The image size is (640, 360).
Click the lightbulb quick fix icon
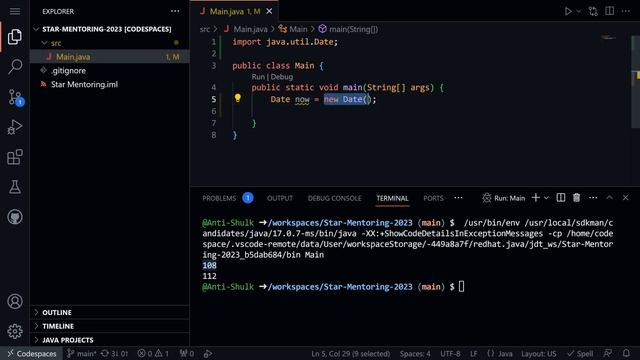pyautogui.click(x=238, y=98)
